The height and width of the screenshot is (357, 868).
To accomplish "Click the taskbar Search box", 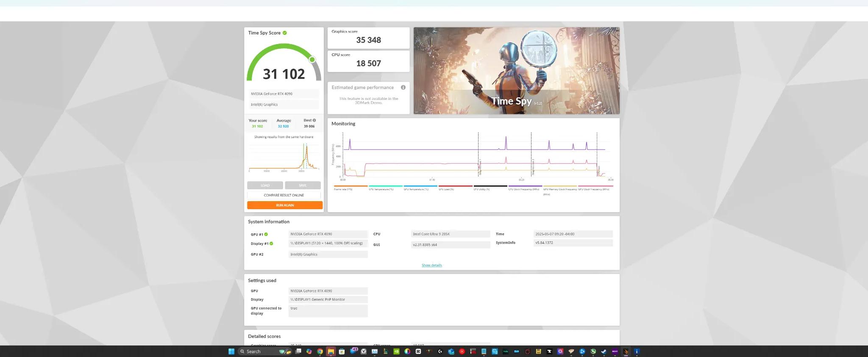I will [x=265, y=351].
